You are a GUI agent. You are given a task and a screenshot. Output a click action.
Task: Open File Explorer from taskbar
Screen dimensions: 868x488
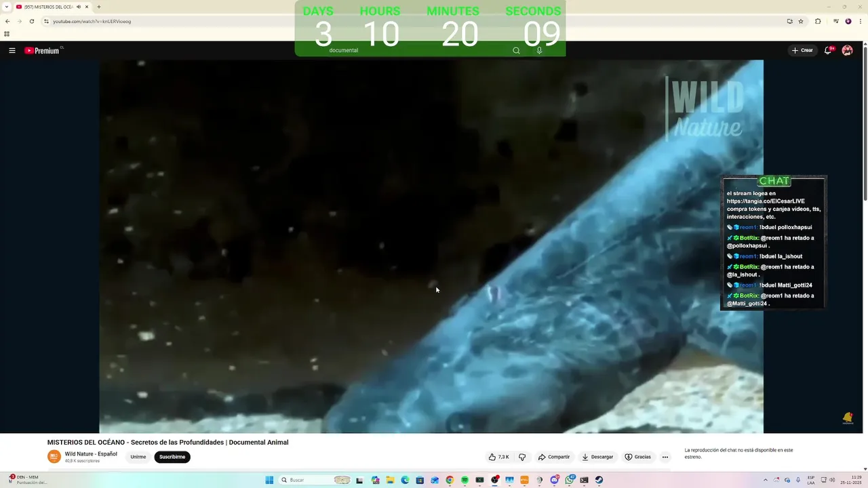tap(390, 480)
